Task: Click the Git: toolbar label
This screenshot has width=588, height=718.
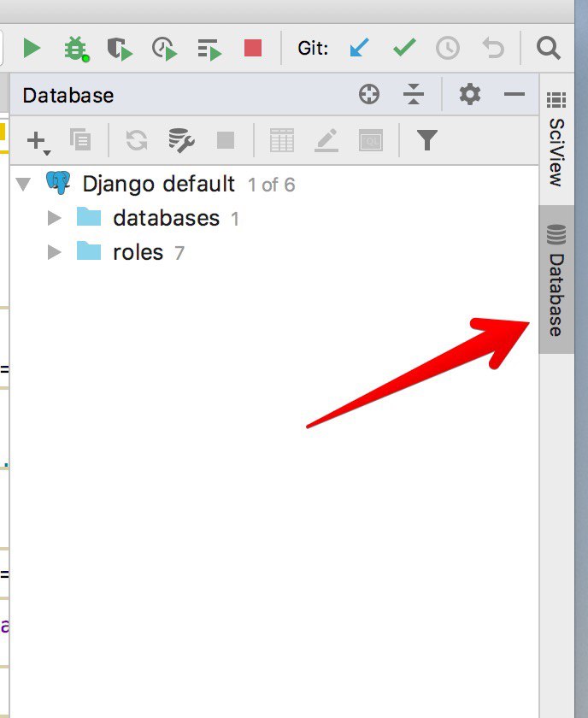Action: 314,48
